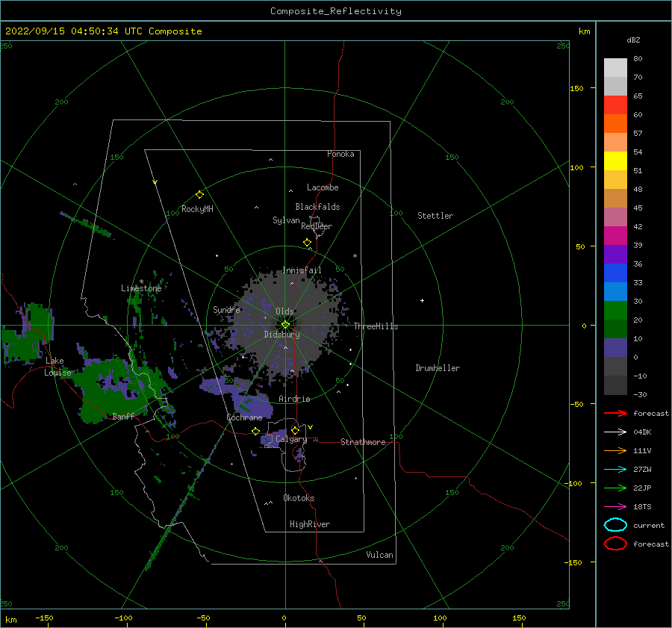672x628 pixels.
Task: Select the white 04DK arrow legend symbol
Action: click(x=615, y=432)
